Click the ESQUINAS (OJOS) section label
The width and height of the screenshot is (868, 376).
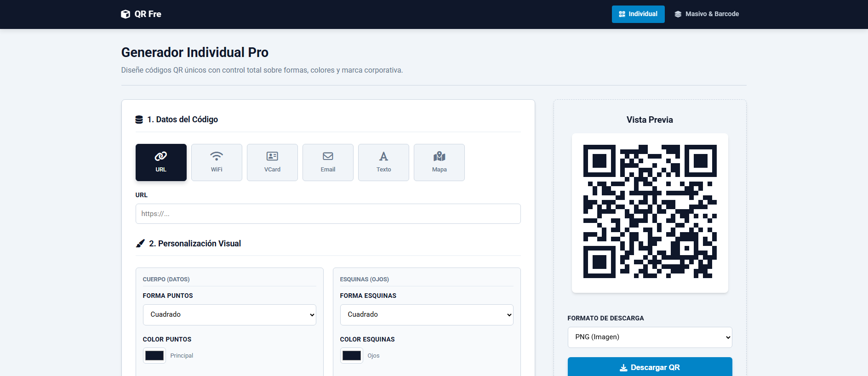[364, 279]
